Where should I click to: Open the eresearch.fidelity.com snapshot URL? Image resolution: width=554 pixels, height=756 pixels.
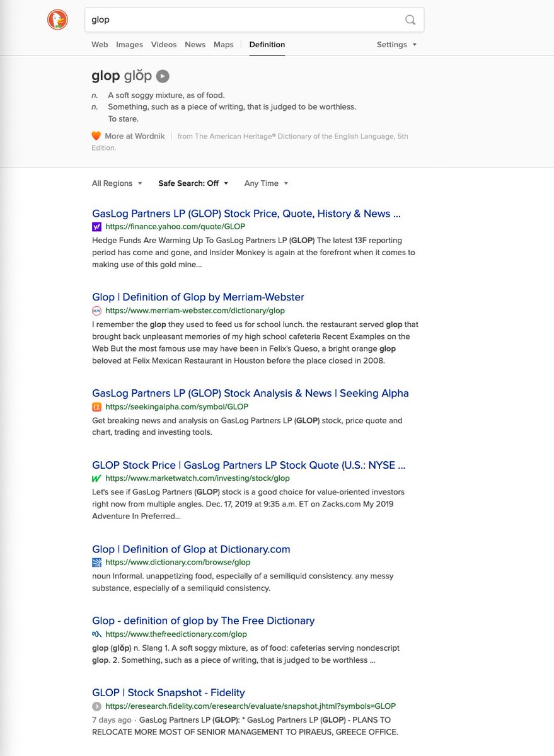coord(251,706)
